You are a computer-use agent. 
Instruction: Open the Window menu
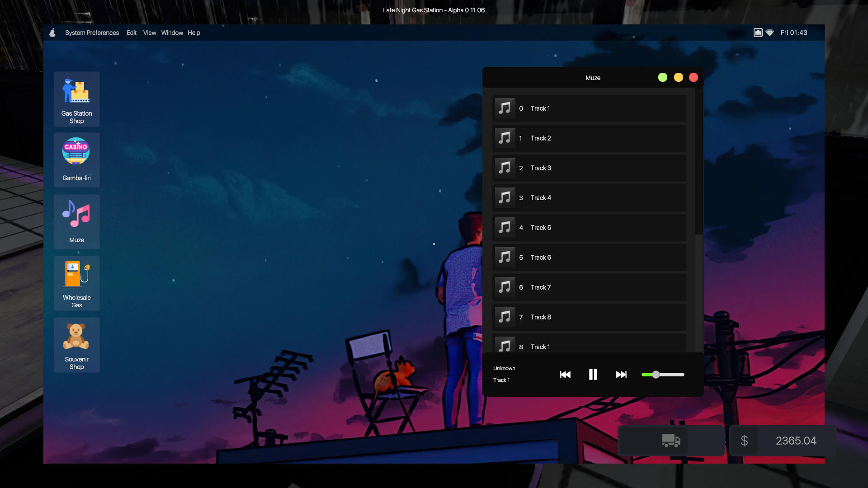click(172, 33)
